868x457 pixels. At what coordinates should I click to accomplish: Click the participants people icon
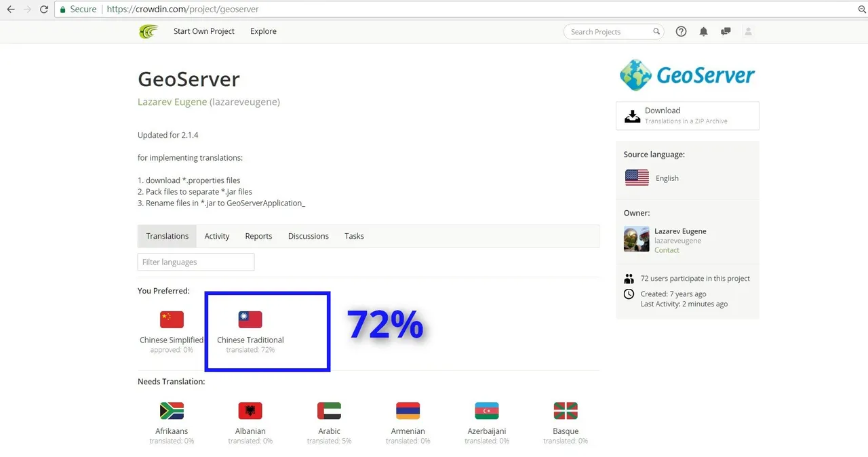(629, 279)
